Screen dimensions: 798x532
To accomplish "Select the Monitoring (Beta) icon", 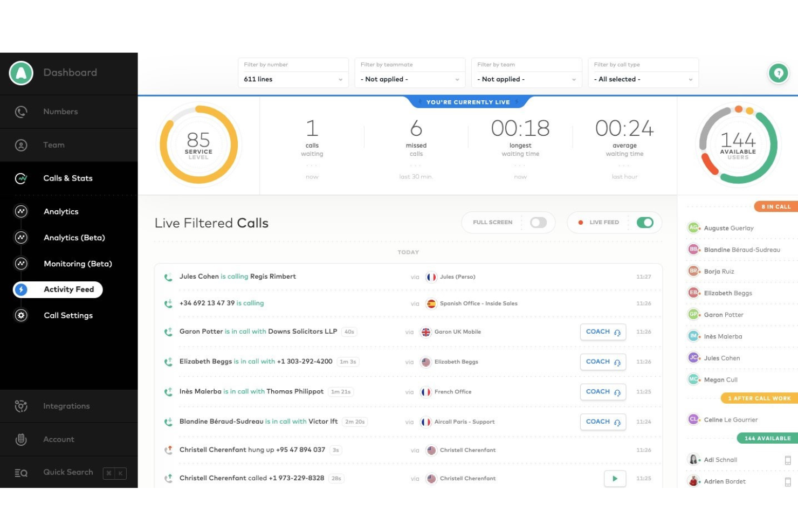I will click(x=21, y=264).
